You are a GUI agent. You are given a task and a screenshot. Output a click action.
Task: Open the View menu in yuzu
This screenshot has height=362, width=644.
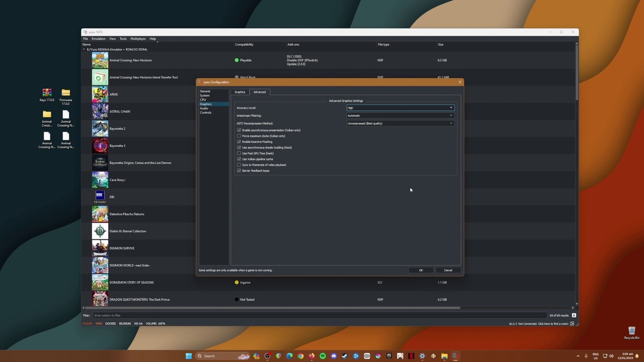click(112, 39)
